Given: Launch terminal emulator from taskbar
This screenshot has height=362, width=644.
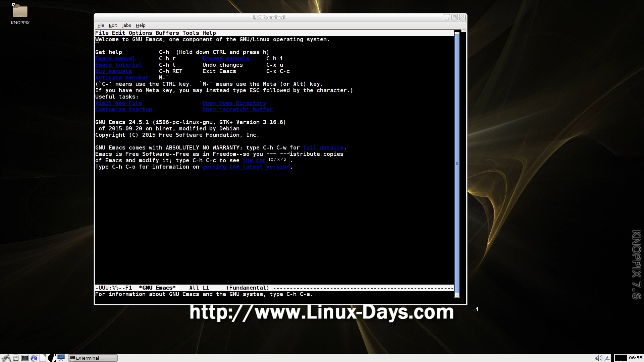Looking at the screenshot, I should [25, 358].
